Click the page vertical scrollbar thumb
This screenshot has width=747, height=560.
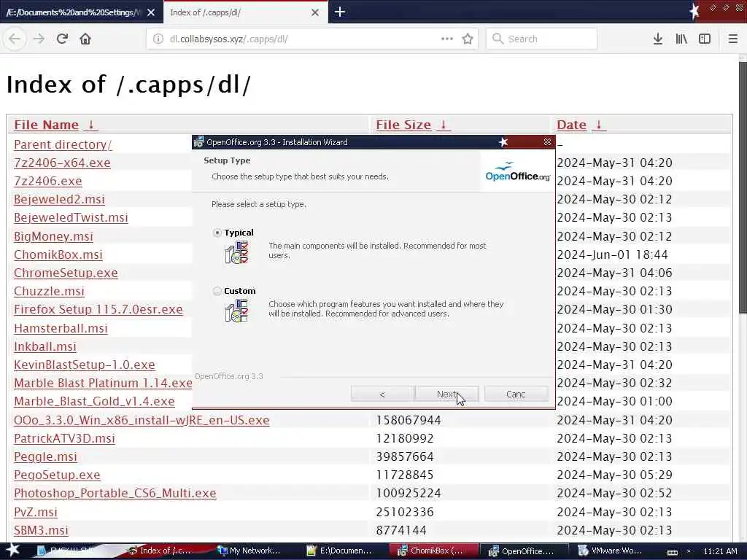742,187
